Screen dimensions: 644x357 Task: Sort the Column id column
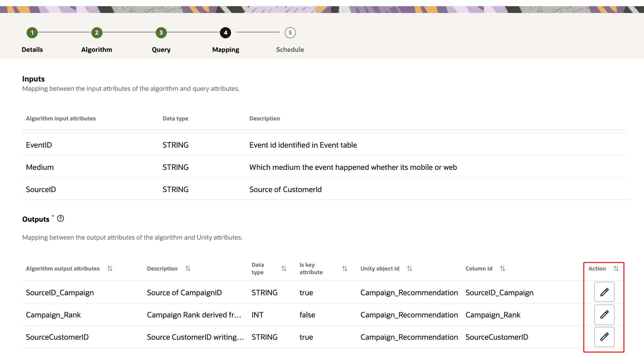click(503, 269)
